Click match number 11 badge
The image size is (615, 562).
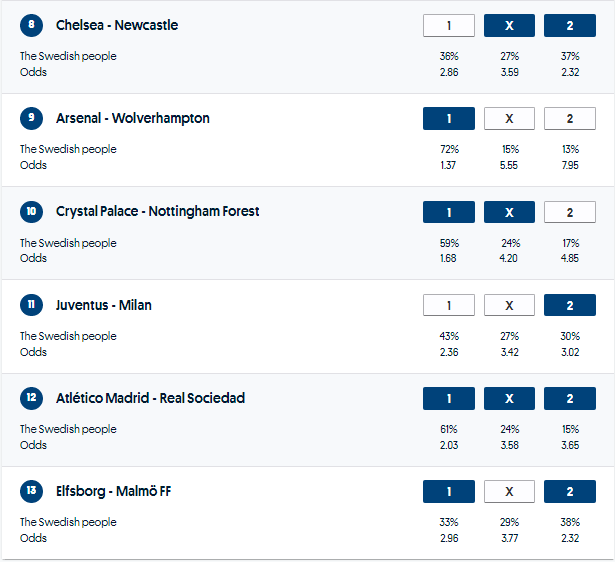click(31, 305)
